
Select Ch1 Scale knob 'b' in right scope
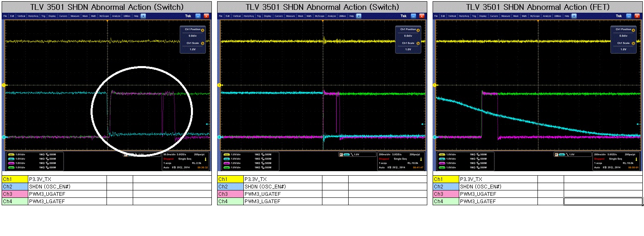coord(633,44)
